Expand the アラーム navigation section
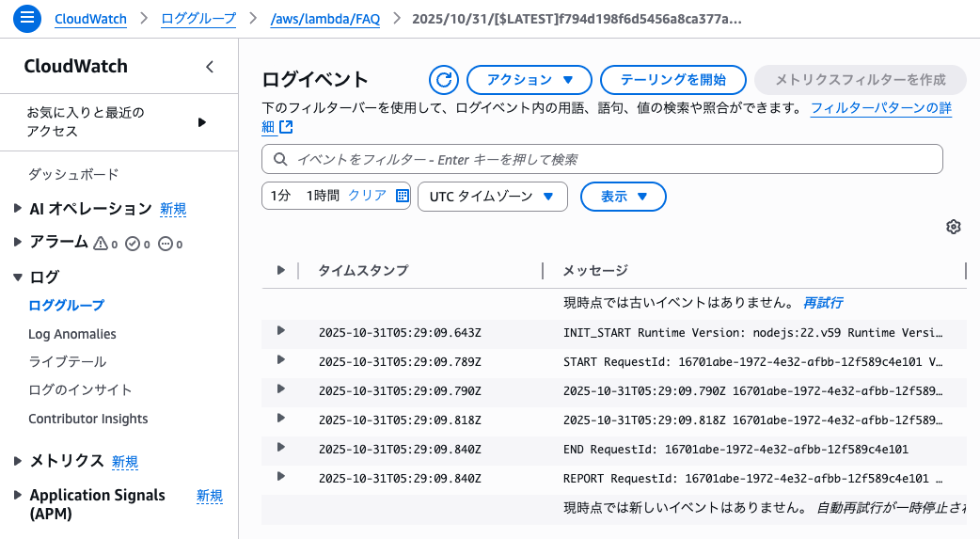Viewport: 980px width, 539px height. click(18, 242)
